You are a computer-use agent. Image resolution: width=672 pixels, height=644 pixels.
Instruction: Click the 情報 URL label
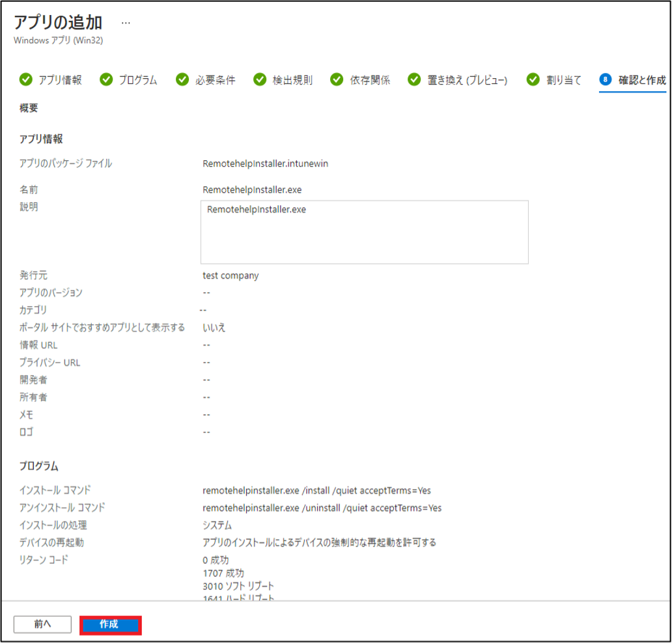pos(38,345)
